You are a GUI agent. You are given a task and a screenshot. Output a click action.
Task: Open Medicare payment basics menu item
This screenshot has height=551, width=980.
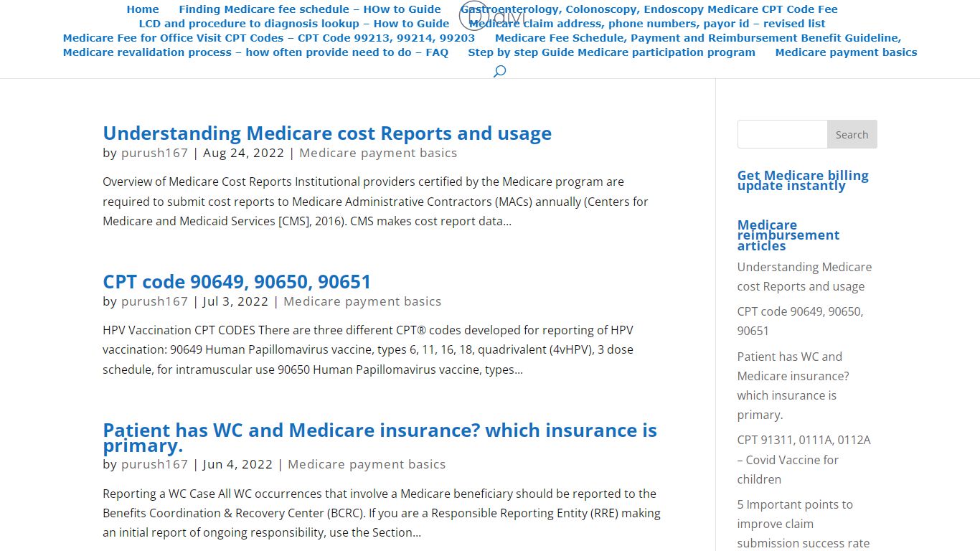point(847,52)
